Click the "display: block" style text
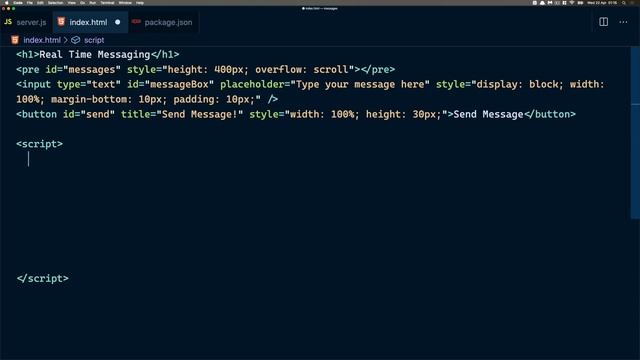The image size is (640, 360). (x=518, y=84)
